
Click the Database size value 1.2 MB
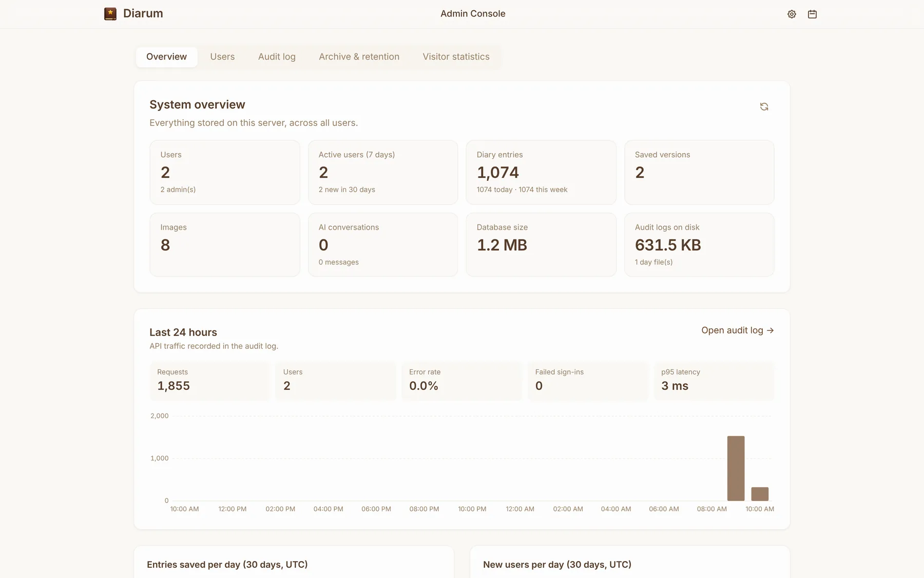point(502,245)
